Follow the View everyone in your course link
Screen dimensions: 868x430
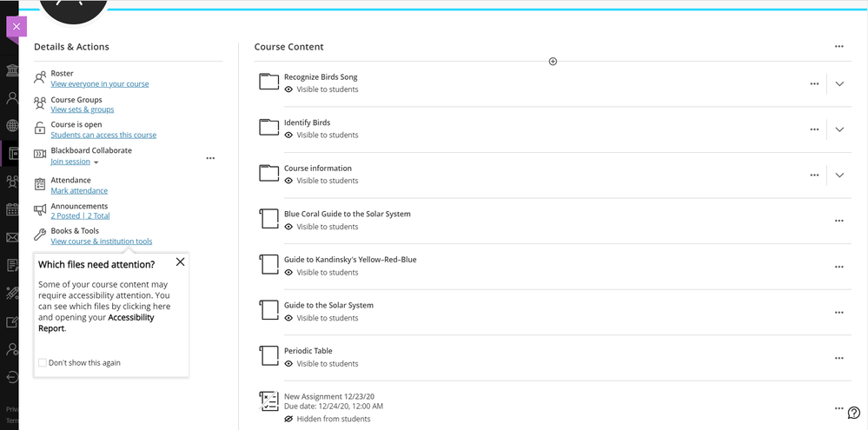100,84
